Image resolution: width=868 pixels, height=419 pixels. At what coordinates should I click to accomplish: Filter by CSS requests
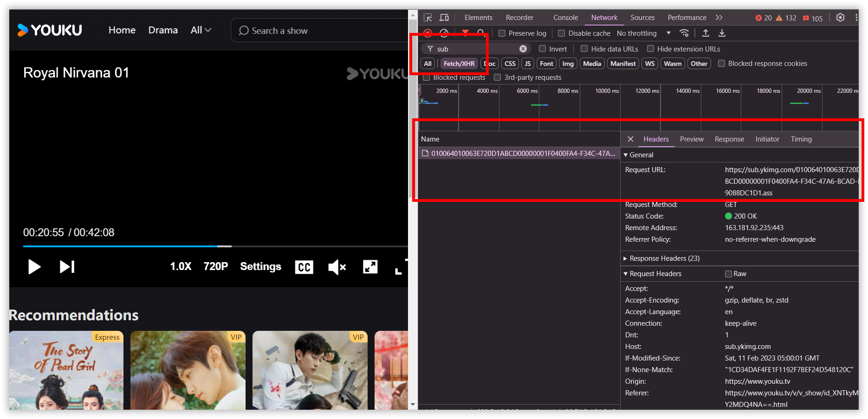(x=510, y=64)
